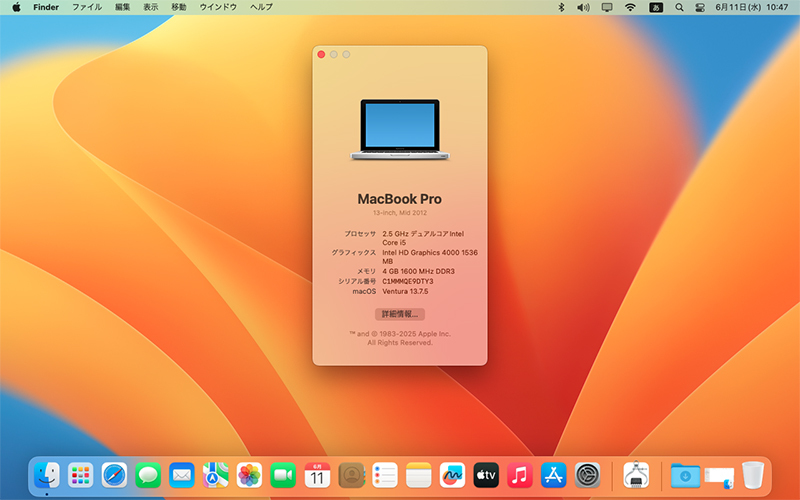Image resolution: width=800 pixels, height=500 pixels.
Task: Open Photos app in the Dock
Action: tap(249, 476)
